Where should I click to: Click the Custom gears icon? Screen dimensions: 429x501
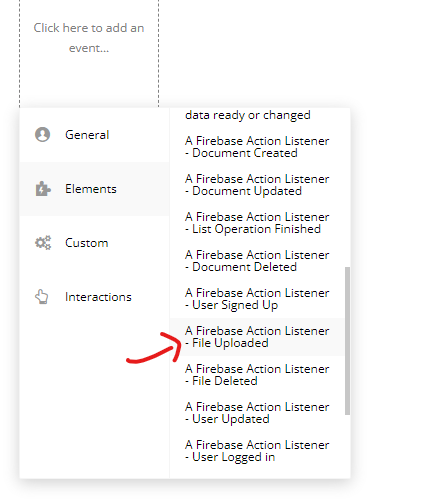pos(43,243)
